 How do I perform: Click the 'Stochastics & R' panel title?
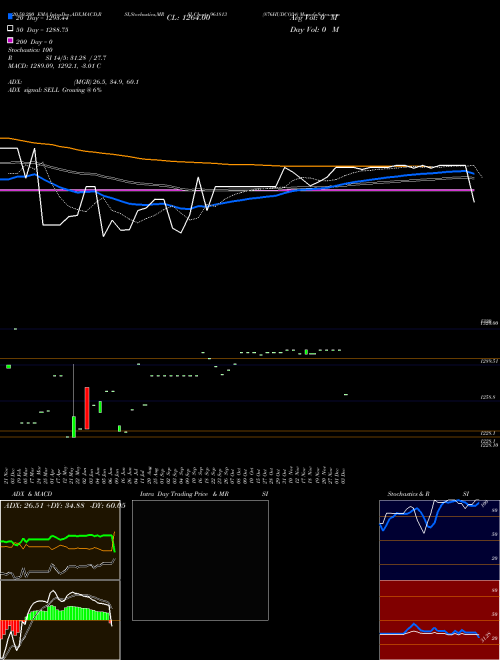click(x=408, y=494)
